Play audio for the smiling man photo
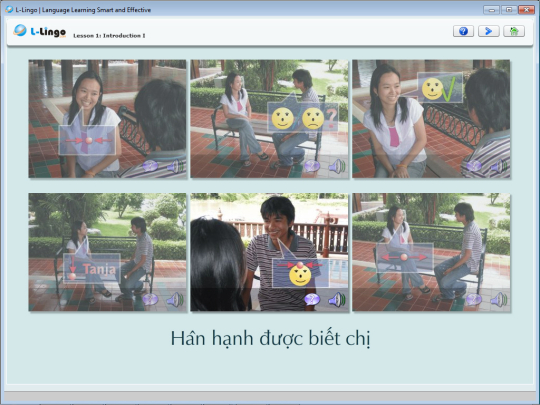This screenshot has width=540, height=405. point(337,300)
